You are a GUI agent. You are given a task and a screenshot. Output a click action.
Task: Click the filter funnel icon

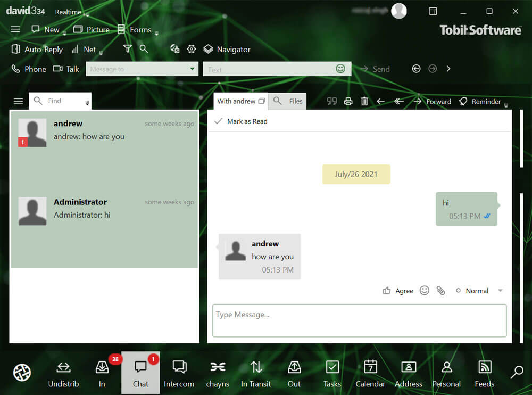[x=127, y=49]
